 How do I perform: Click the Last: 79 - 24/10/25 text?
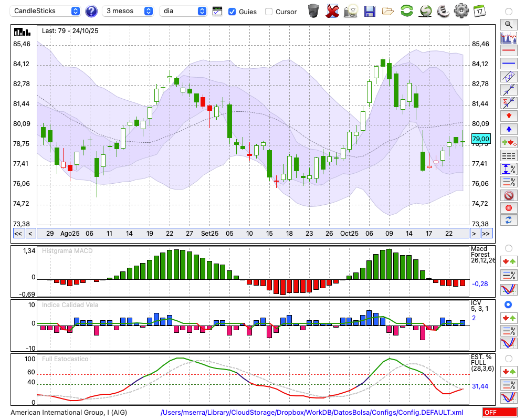click(x=70, y=31)
